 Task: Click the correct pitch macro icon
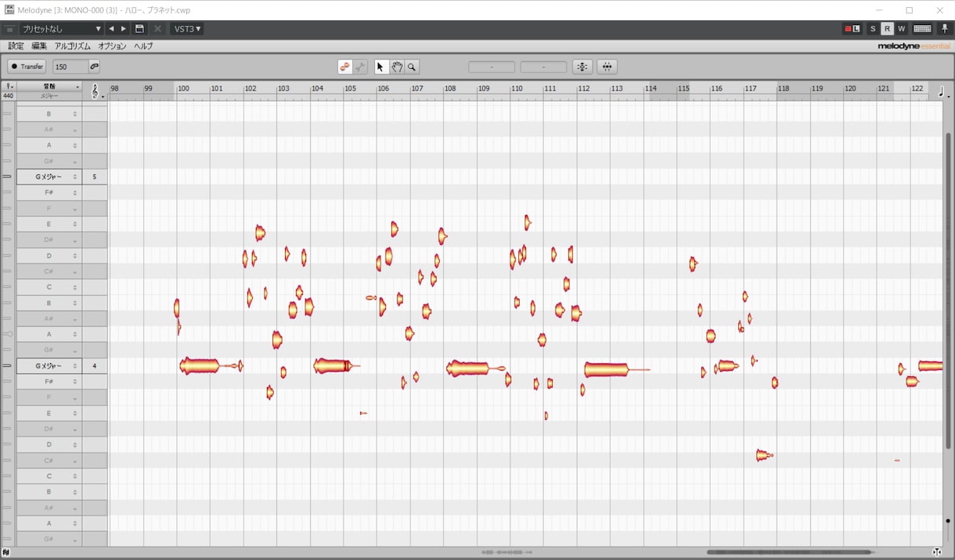[582, 67]
